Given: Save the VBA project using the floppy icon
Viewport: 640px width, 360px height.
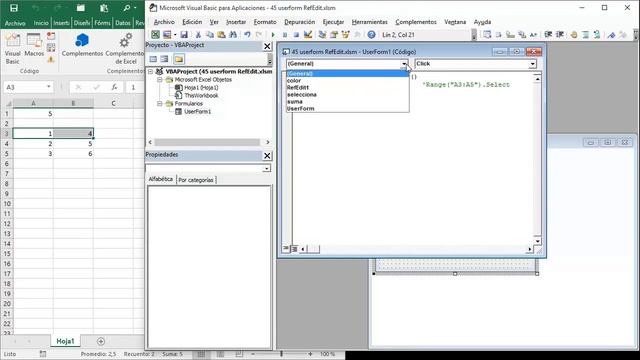Looking at the screenshot, I should pyautogui.click(x=184, y=35).
